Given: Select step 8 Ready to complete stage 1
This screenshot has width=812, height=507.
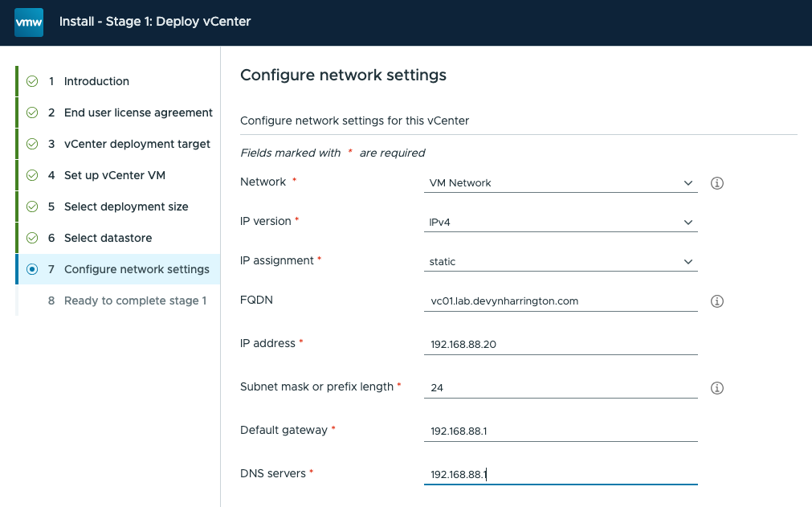Looking at the screenshot, I should click(x=119, y=301).
